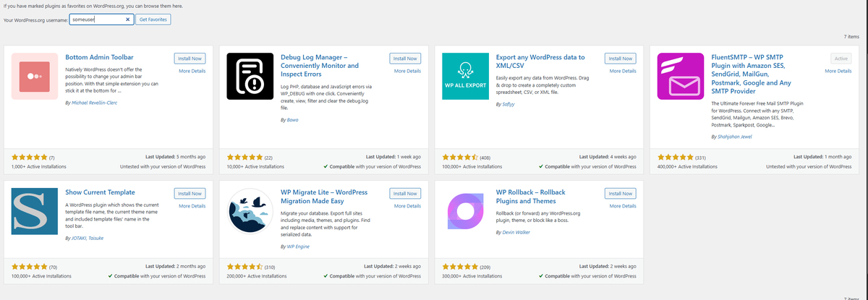Screen dimensions: 868x300
Task: Click 'Last Updated: 2 months ago' text
Action: point(176,266)
